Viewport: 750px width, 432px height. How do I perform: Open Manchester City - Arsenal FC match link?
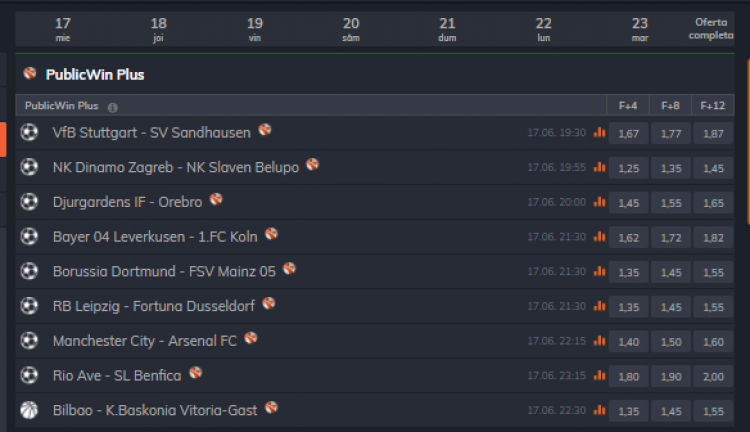pyautogui.click(x=145, y=341)
